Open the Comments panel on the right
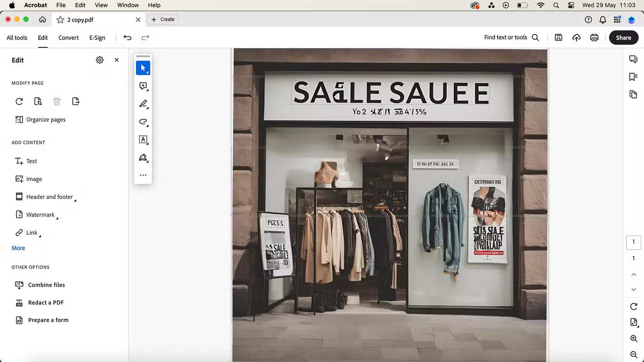This screenshot has height=362, width=644. (633, 59)
